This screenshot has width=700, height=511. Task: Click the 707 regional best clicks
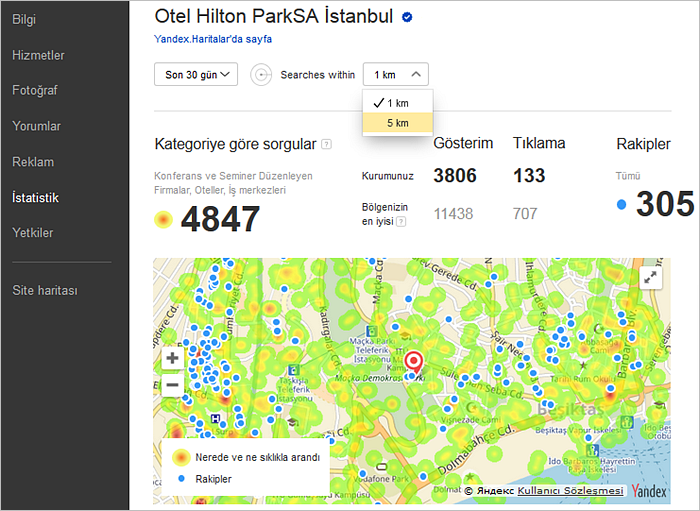525,214
